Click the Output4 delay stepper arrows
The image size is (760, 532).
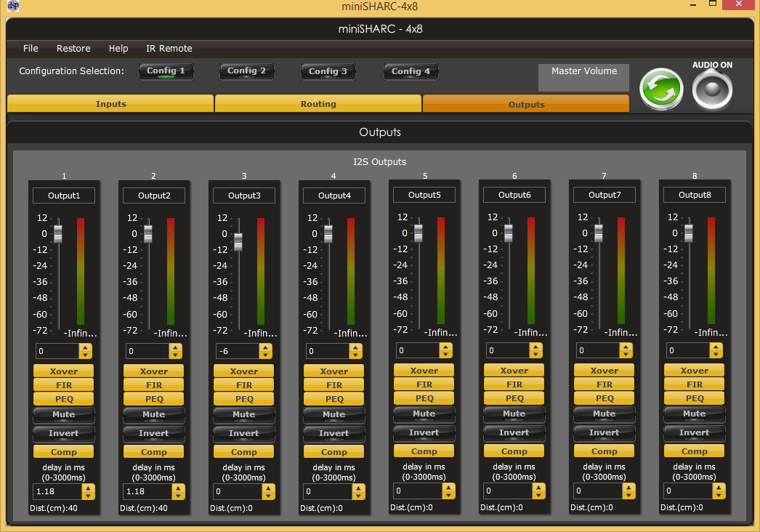(359, 492)
